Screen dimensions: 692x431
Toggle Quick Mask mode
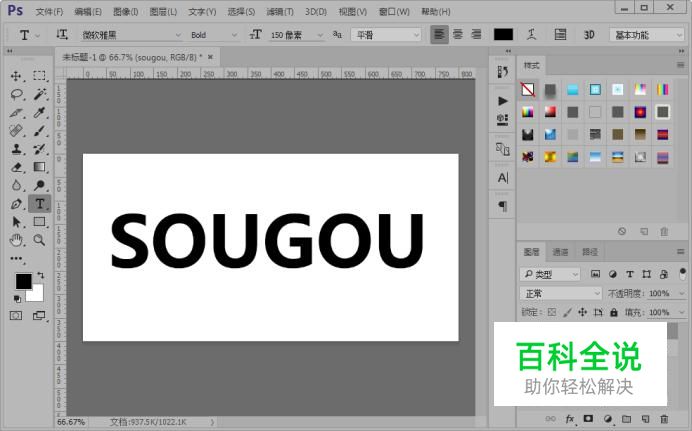(x=16, y=316)
